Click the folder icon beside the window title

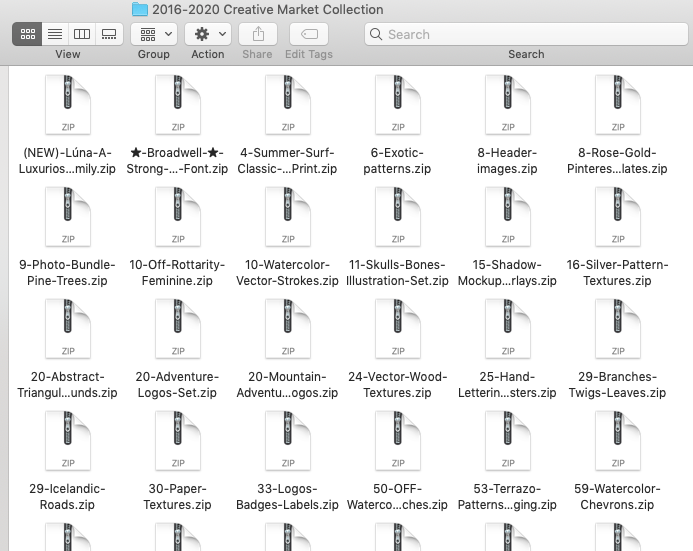point(140,9)
